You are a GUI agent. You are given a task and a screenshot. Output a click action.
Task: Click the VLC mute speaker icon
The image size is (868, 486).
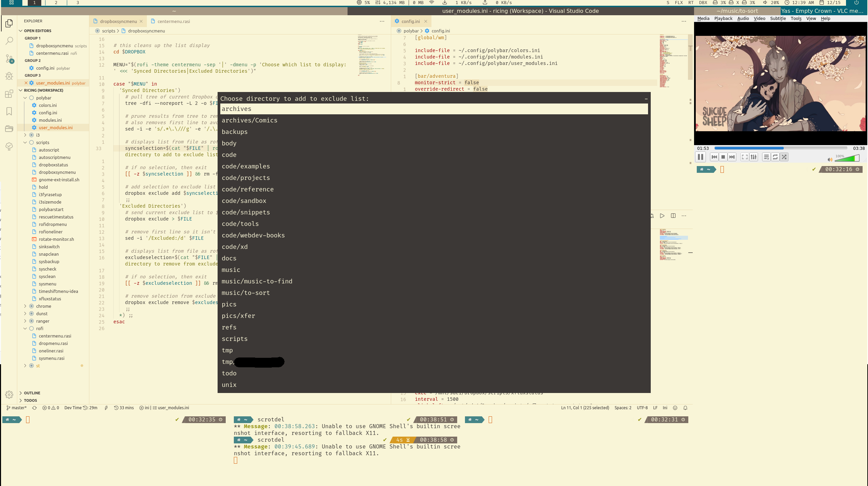tap(830, 159)
